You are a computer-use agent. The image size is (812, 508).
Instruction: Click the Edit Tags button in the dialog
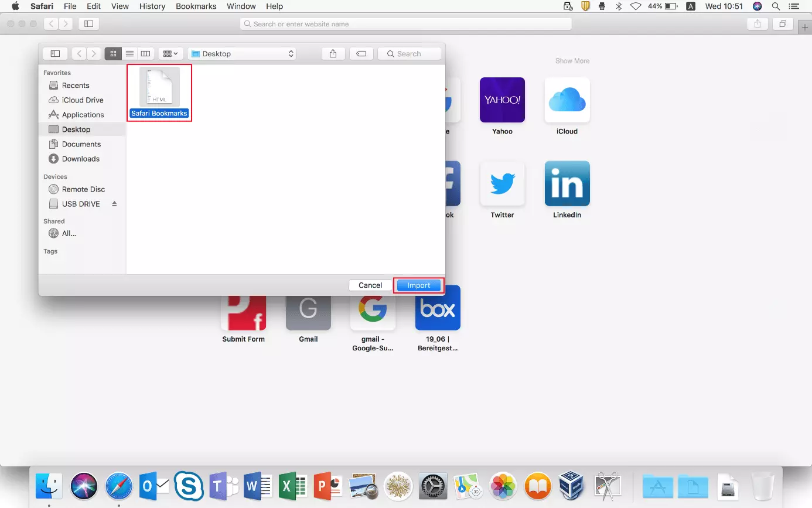tap(361, 53)
